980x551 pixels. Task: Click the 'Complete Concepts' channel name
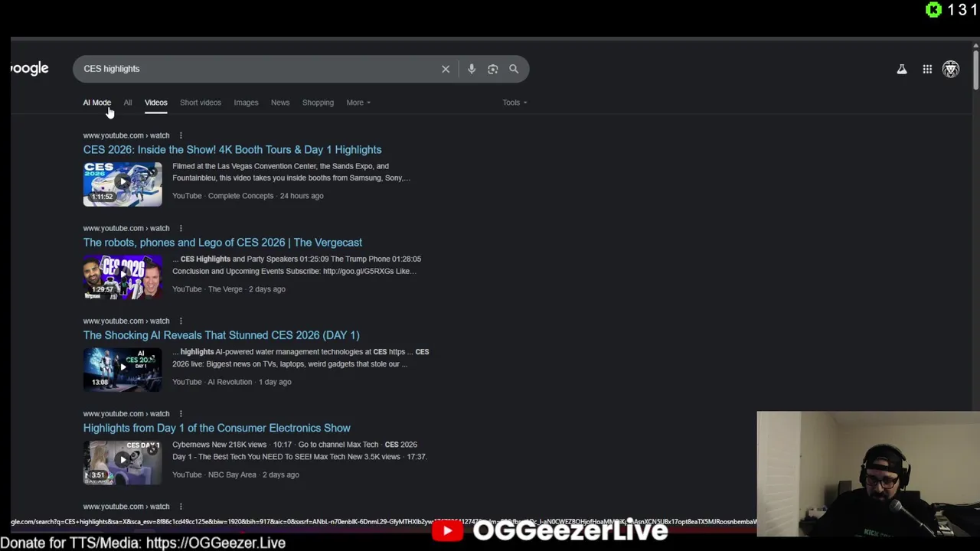[240, 196]
